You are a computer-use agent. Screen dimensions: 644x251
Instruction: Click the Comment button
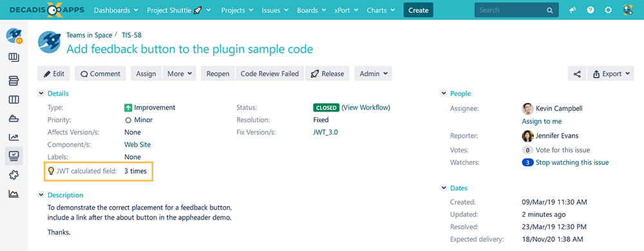pos(100,74)
